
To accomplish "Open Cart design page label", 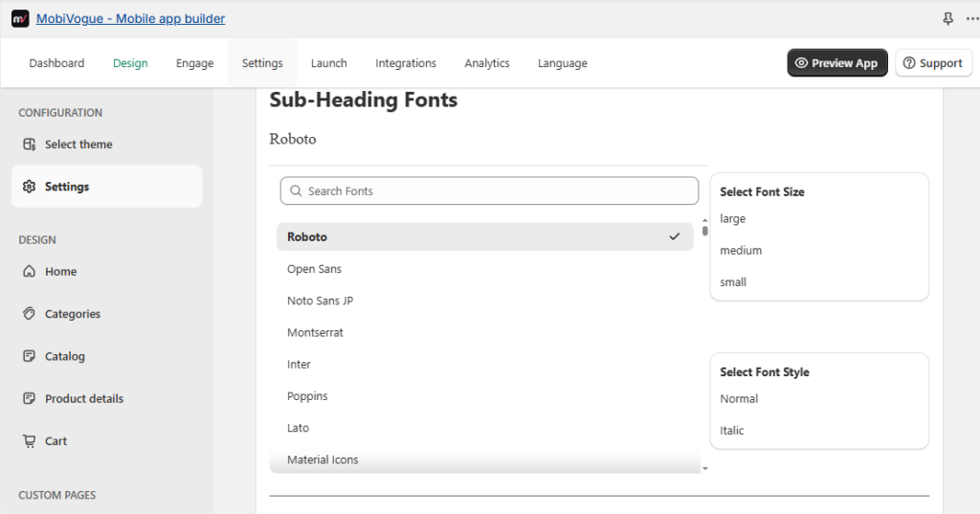I will (56, 441).
